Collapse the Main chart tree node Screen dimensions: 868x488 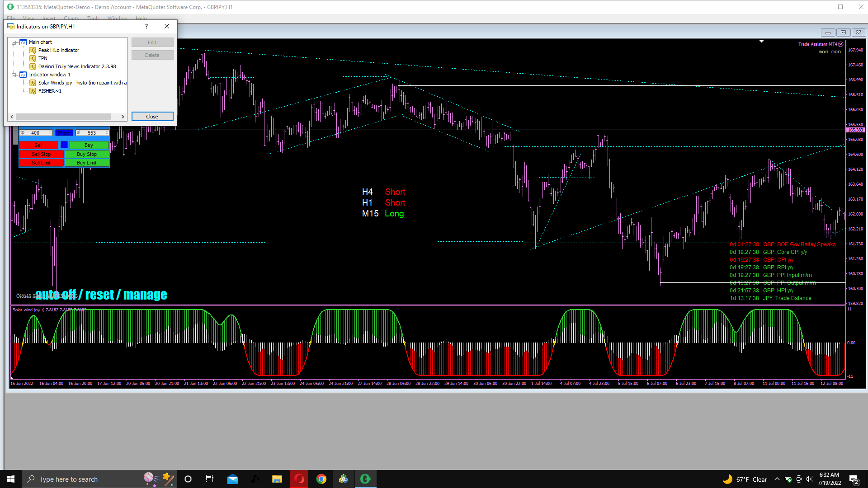tap(14, 42)
